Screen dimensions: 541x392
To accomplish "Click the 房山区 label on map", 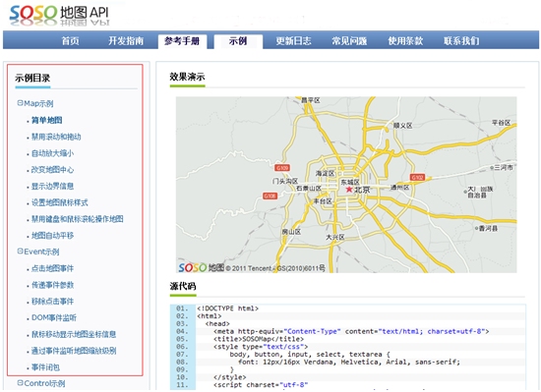I will coord(291,232).
